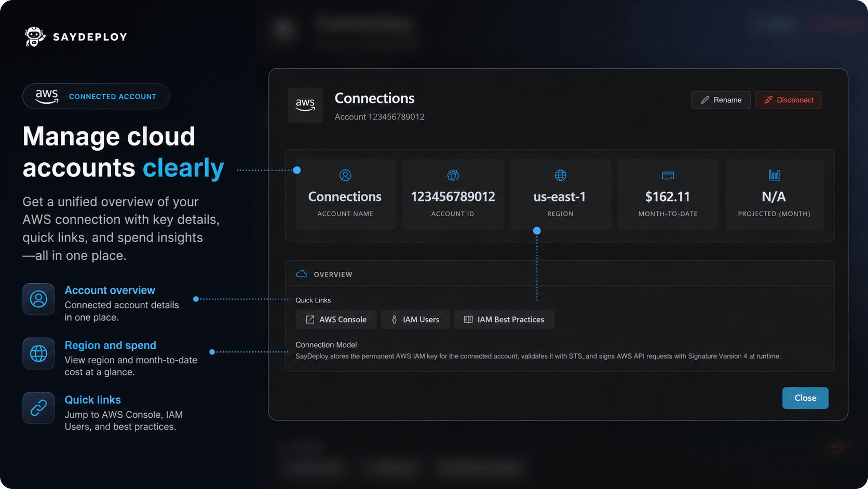Click the 'Manage cloud accounts clearly' headline
The image size is (868, 489).
pos(123,152)
